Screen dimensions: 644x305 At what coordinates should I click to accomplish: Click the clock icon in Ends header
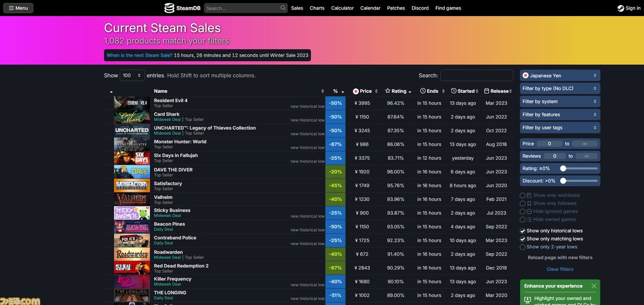click(x=423, y=91)
